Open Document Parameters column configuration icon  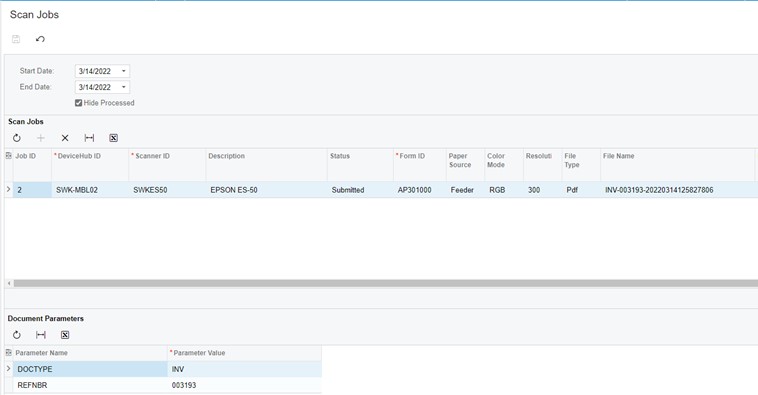pos(8,353)
